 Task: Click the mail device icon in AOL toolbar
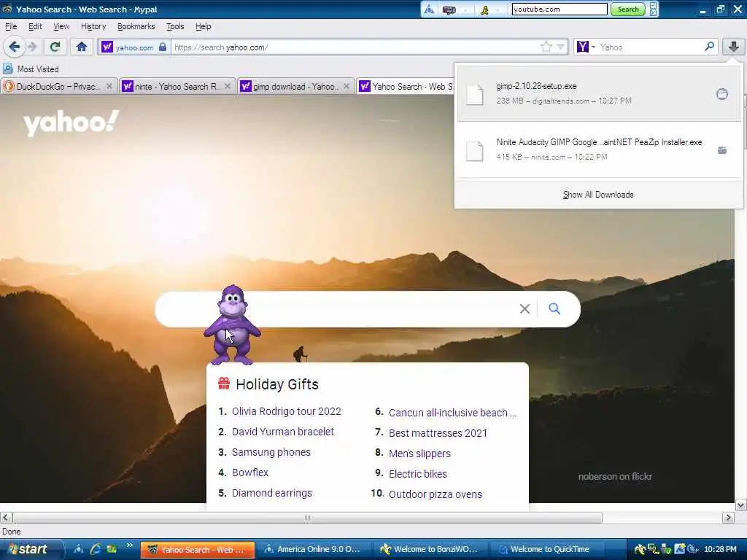(x=449, y=9)
